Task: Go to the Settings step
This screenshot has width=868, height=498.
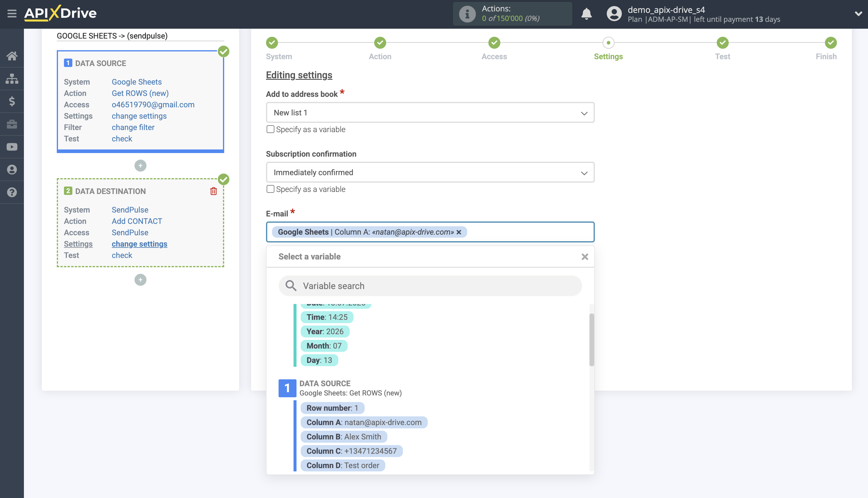Action: pos(608,43)
